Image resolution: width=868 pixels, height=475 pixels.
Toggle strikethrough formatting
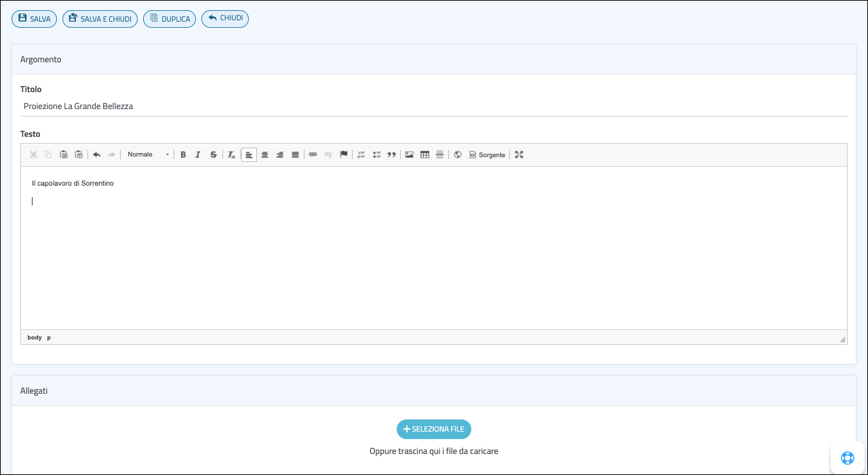click(213, 154)
